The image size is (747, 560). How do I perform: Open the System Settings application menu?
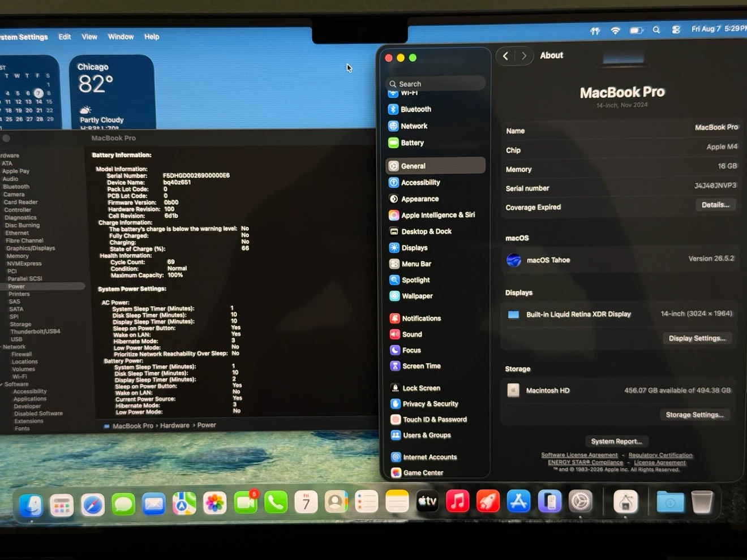point(24,37)
